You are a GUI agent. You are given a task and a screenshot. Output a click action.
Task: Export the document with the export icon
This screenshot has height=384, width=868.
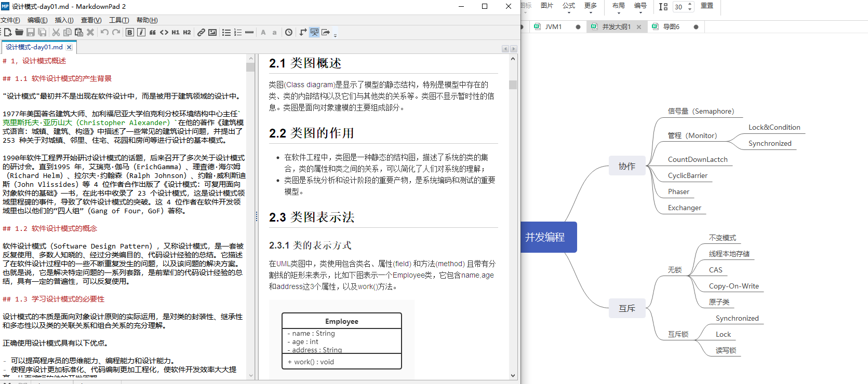click(326, 32)
